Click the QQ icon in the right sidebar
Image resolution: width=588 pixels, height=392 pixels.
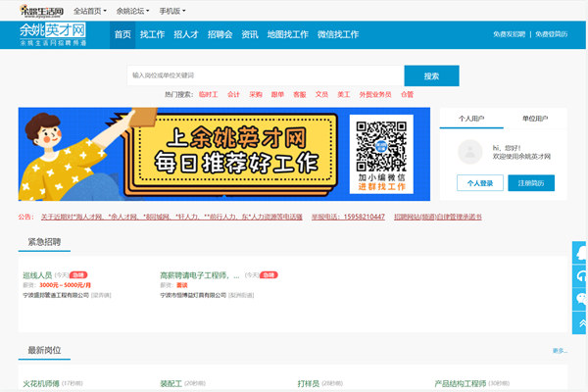tap(581, 252)
